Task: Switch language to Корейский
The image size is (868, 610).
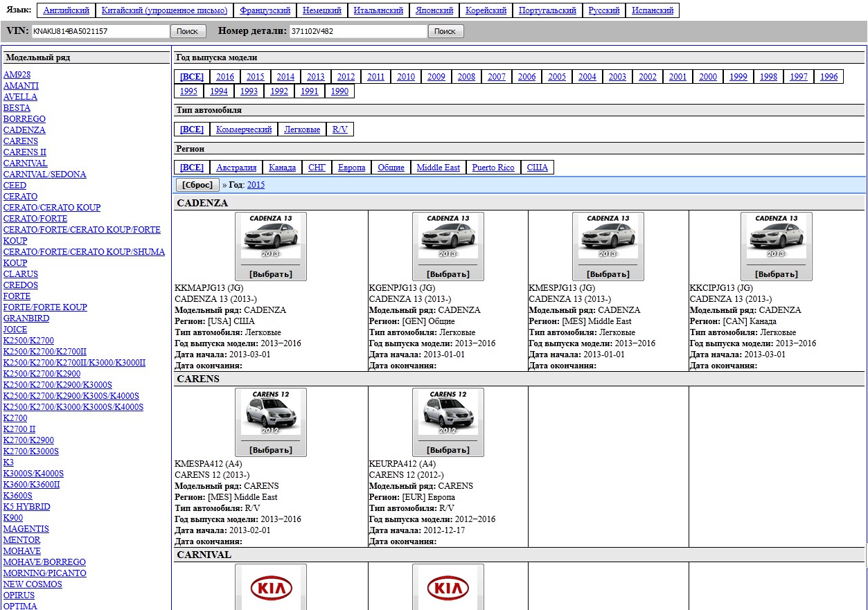Action: (486, 10)
